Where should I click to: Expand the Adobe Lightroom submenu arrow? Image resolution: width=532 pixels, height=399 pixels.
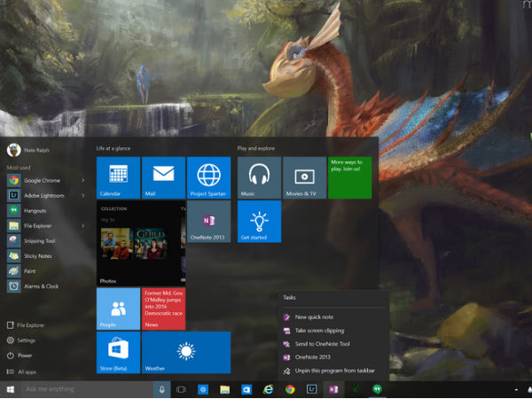point(83,195)
